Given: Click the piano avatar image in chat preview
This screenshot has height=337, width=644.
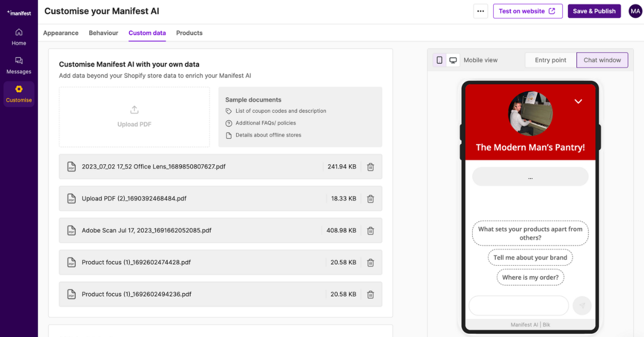Looking at the screenshot, I should [530, 113].
